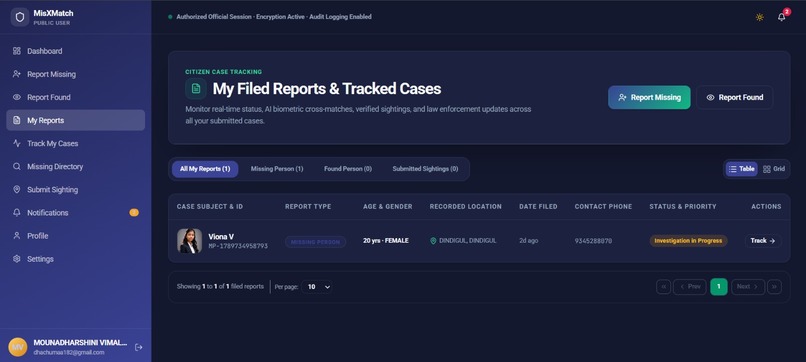The image size is (806, 362).
Task: Click the Report Type column header
Action: 308,206
